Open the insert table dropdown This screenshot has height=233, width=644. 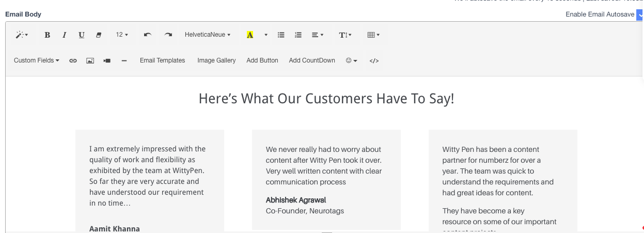pyautogui.click(x=373, y=35)
